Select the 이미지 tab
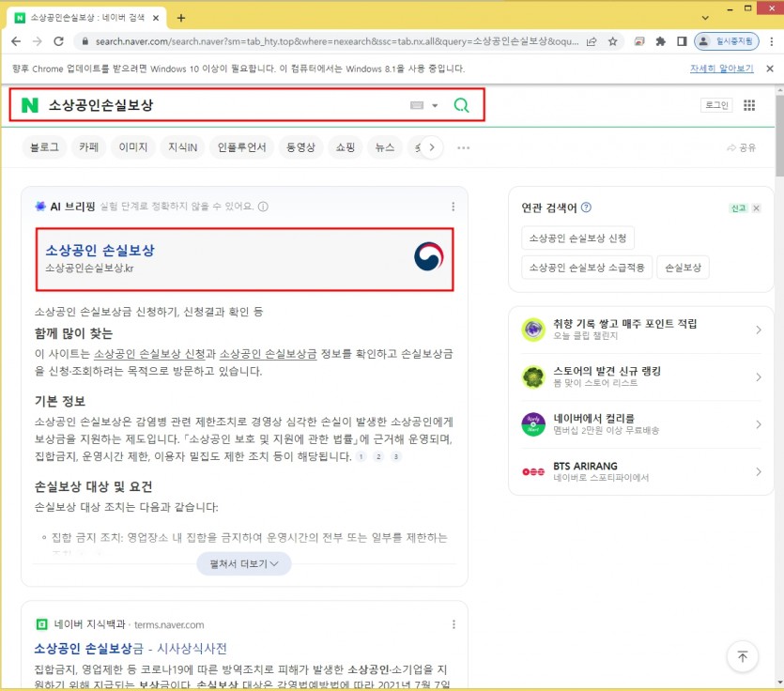 pyautogui.click(x=133, y=147)
